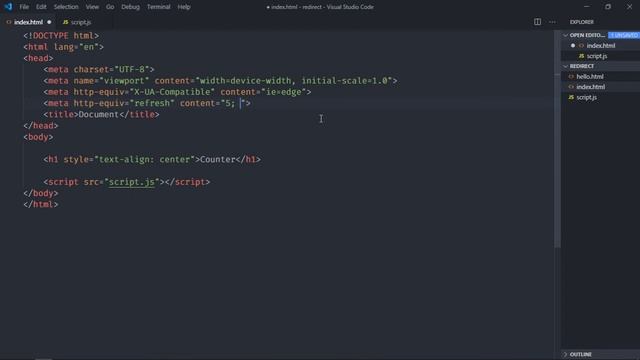Open the Help menu
The image size is (640, 360).
tap(184, 7)
